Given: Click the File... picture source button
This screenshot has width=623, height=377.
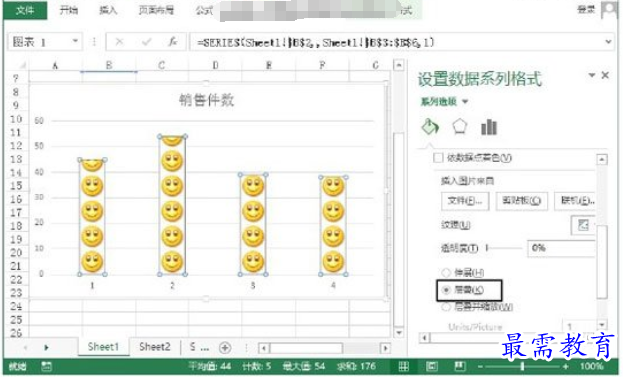Looking at the screenshot, I should point(465,201).
